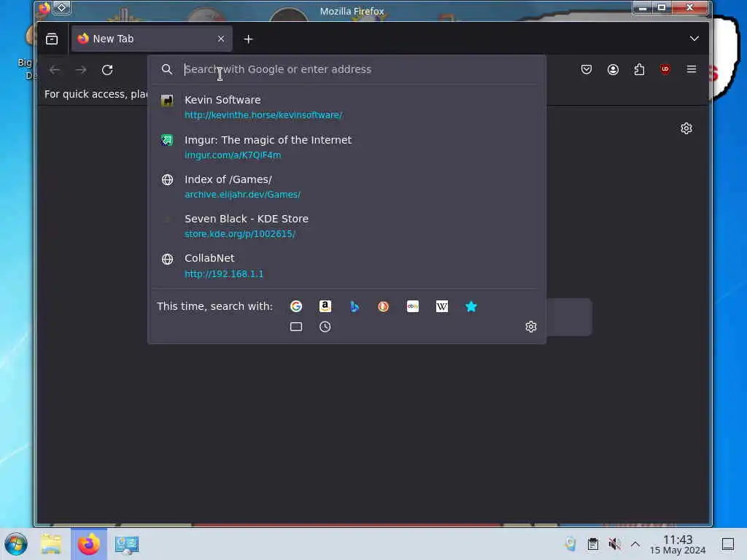Open the CollabNet 192.168.1.1 suggestion
This screenshot has width=747, height=560.
click(347, 265)
